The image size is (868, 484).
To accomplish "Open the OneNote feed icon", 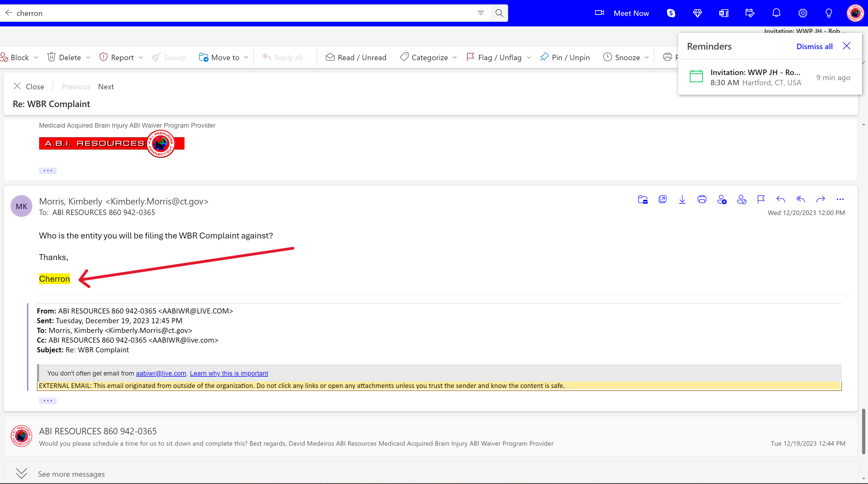I will coord(723,13).
